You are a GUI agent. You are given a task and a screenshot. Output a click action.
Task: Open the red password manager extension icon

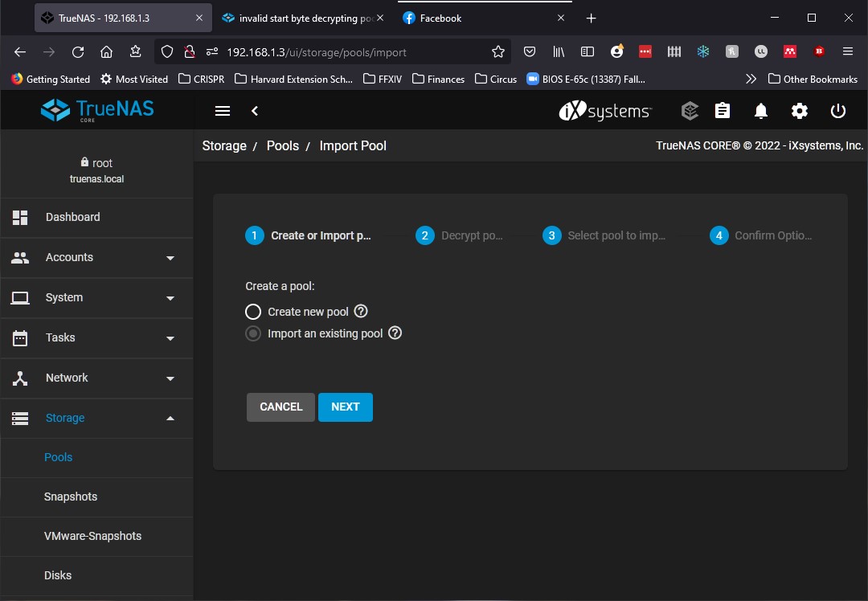click(x=645, y=52)
